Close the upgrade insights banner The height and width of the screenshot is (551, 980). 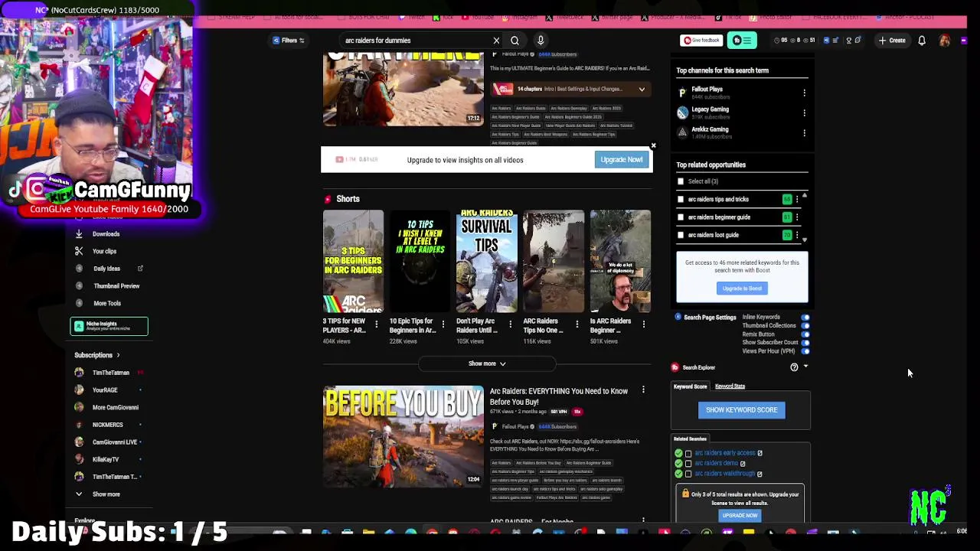pyautogui.click(x=653, y=145)
